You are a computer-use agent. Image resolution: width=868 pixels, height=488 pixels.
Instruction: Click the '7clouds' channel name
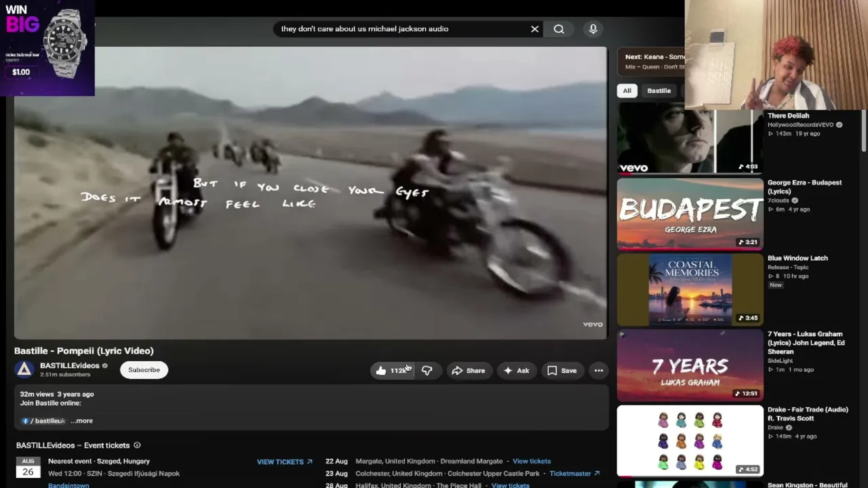[778, 201]
